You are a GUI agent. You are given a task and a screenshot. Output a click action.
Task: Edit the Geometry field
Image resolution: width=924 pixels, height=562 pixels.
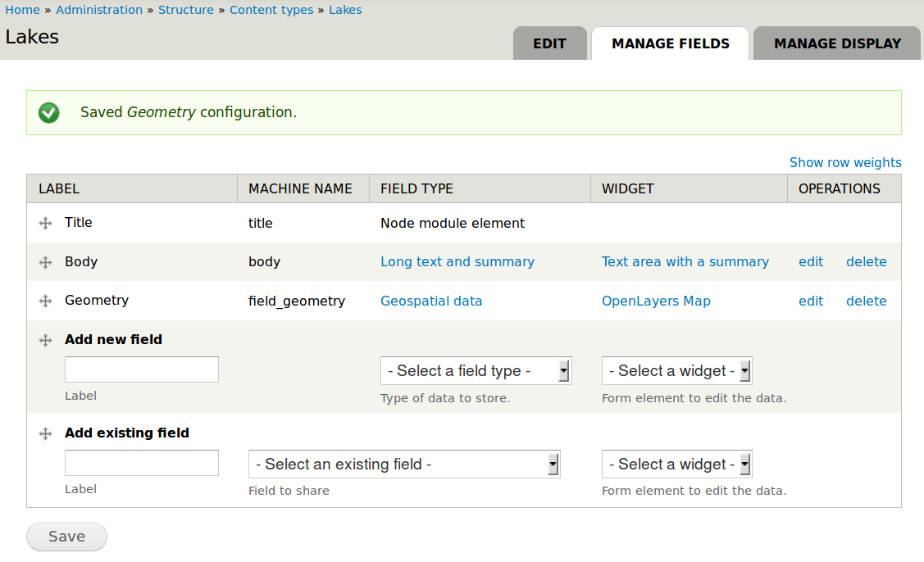pos(811,301)
